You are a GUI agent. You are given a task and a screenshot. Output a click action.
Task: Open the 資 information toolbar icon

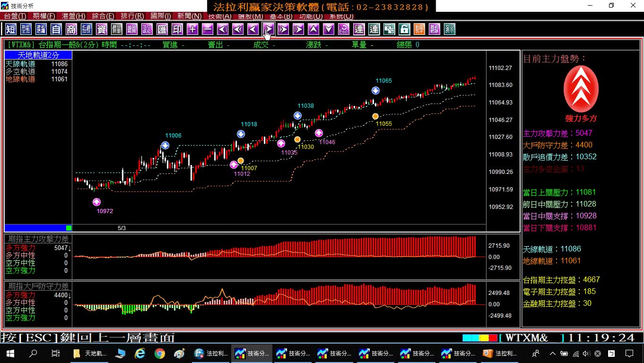tap(102, 29)
